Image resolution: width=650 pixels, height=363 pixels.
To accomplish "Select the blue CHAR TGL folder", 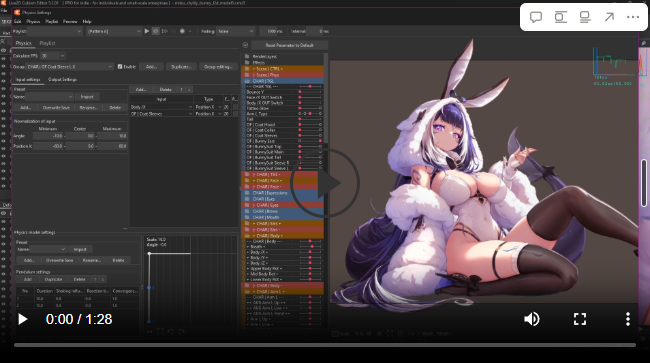I will [x=283, y=81].
